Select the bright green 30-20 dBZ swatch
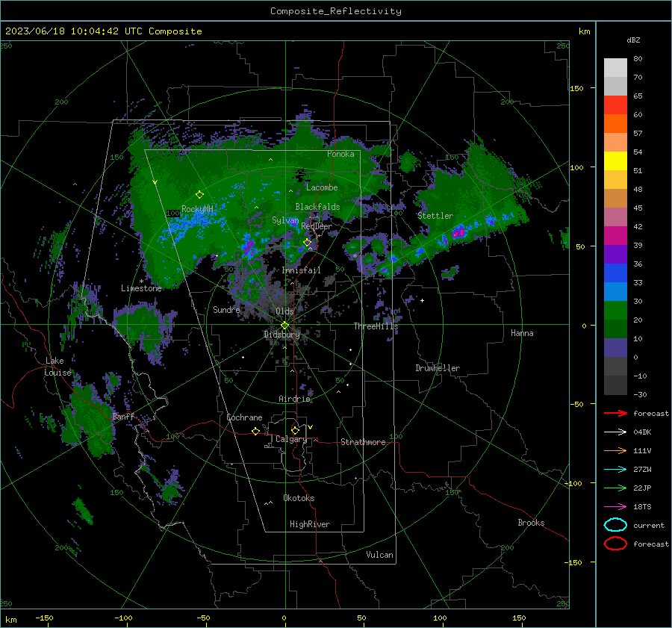Screen dimensions: 672x628 pos(615,311)
